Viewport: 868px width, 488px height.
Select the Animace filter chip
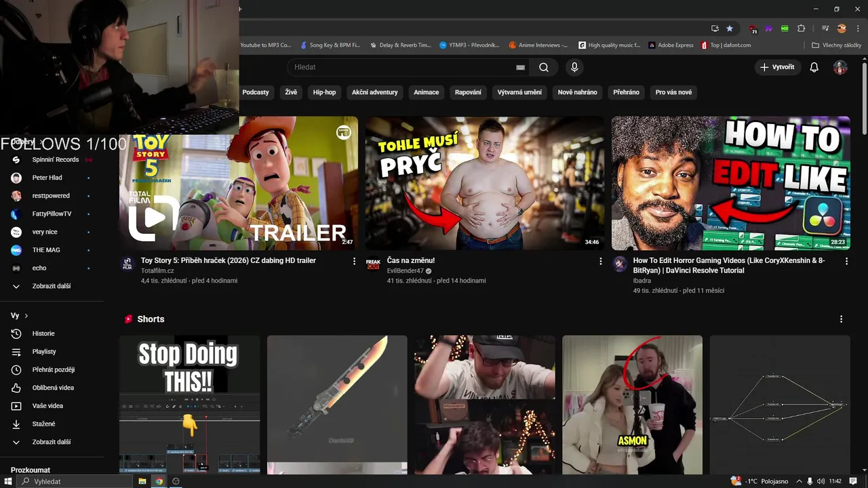pyautogui.click(x=427, y=92)
